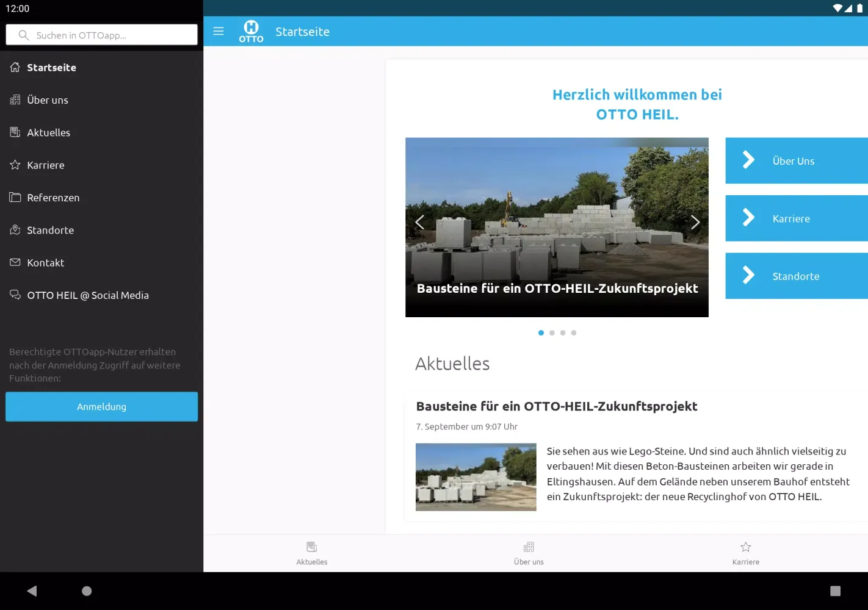This screenshot has height=610, width=868.
Task: Click the Über uns building icon in sidebar
Action: point(15,99)
